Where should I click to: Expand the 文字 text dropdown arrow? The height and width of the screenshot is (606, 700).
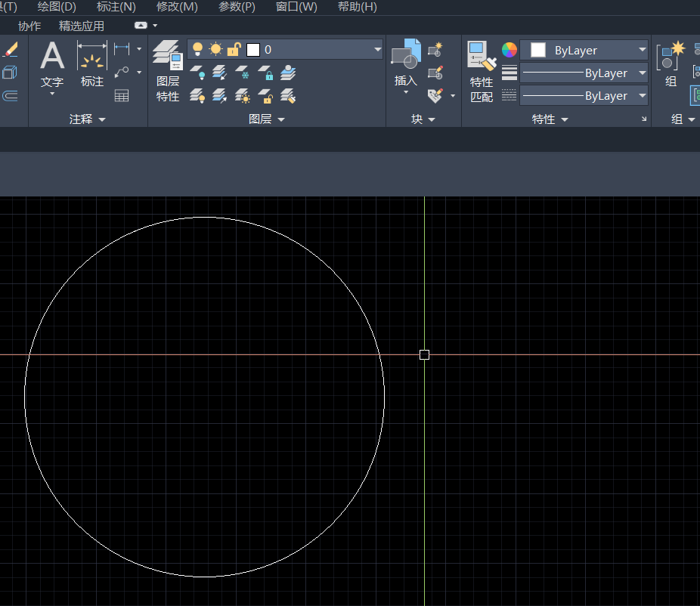click(x=52, y=94)
